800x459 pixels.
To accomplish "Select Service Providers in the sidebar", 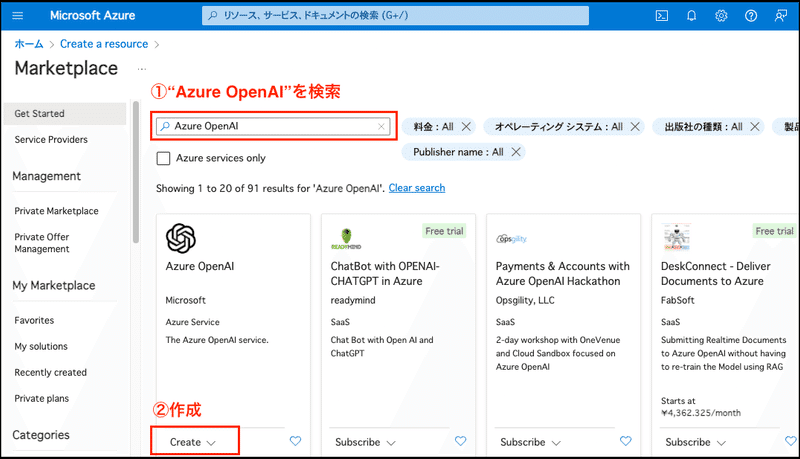I will [51, 140].
